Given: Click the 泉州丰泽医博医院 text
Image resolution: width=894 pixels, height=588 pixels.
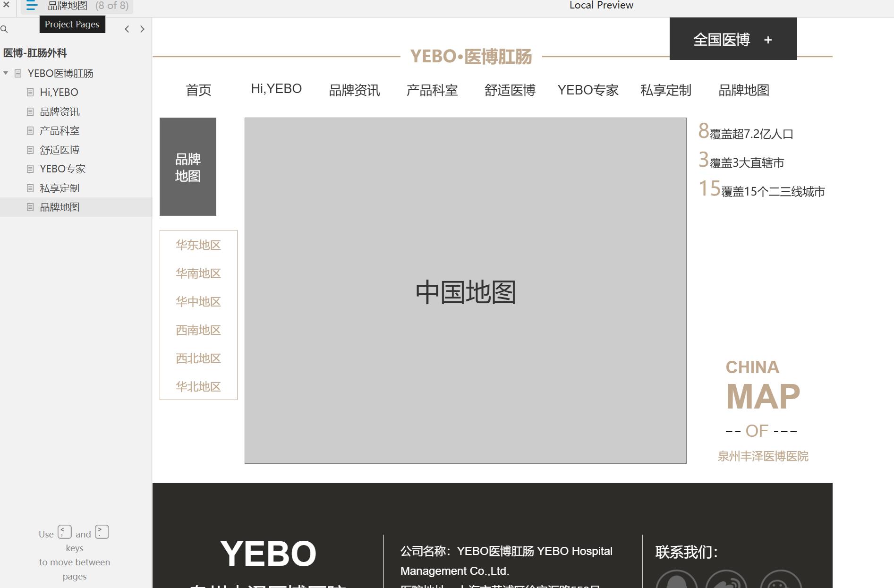Looking at the screenshot, I should pos(763,456).
